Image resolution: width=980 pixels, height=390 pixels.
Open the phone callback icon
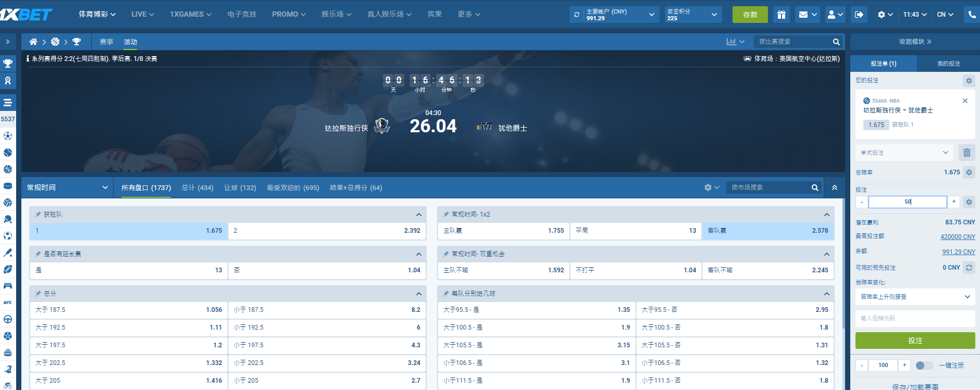(972, 15)
